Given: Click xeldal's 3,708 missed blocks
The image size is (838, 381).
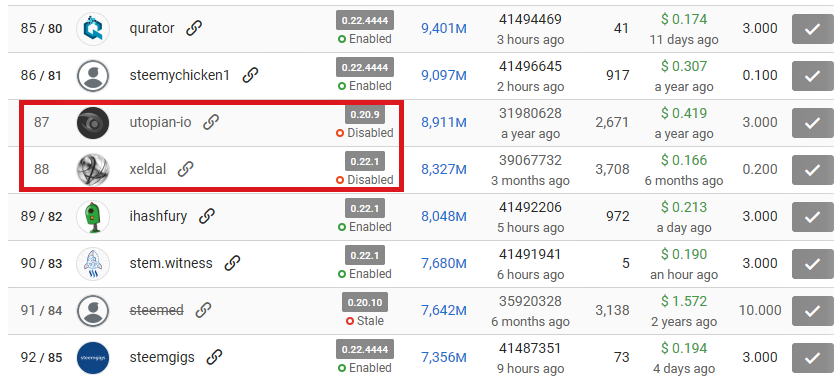Looking at the screenshot, I should pyautogui.click(x=612, y=170).
